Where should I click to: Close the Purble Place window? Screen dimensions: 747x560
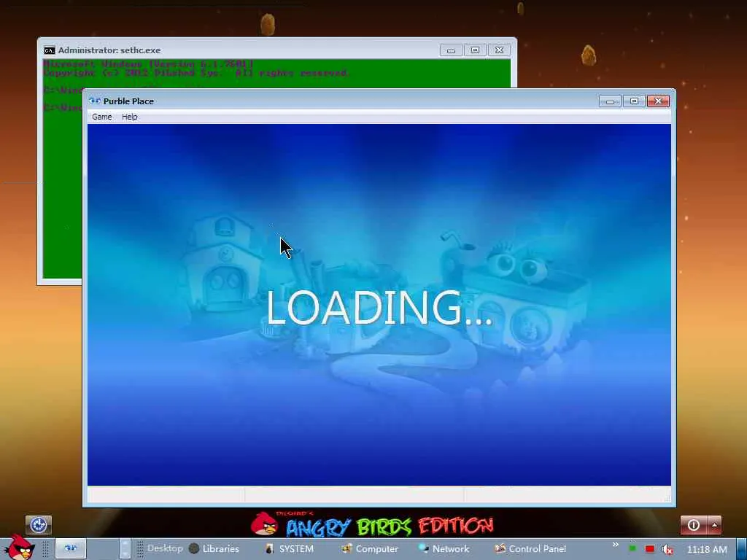[658, 101]
